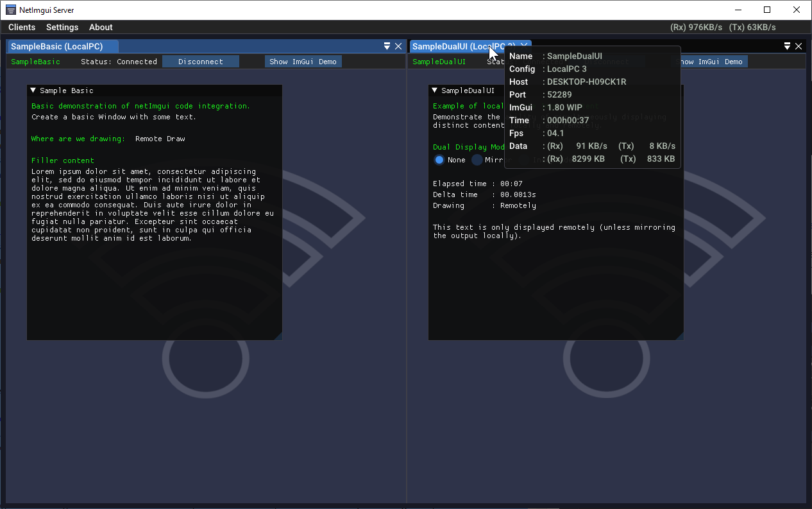The height and width of the screenshot is (509, 812).
Task: Click the 'Elapsed time : 00:07' line
Action: [478, 184]
